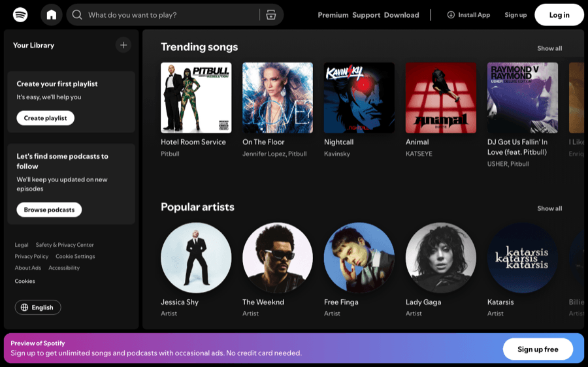588x367 pixels.
Task: Click the Create playlist button
Action: click(45, 118)
